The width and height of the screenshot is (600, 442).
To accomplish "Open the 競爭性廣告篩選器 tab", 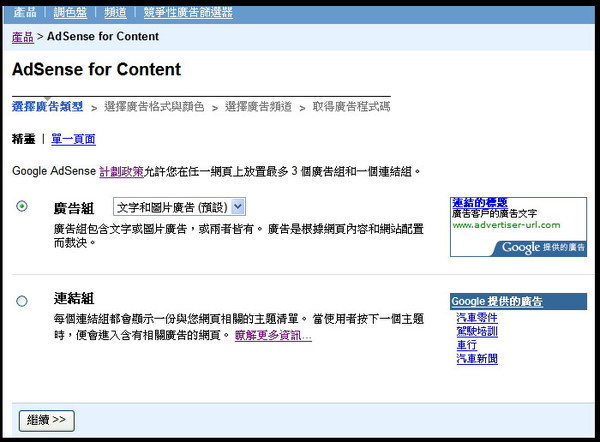I will (x=188, y=12).
